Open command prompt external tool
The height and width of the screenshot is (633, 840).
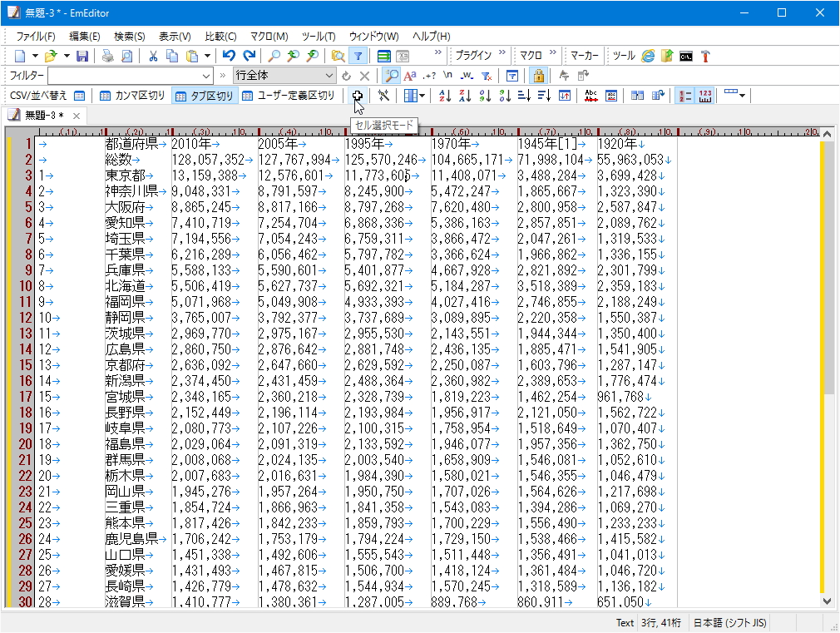click(x=686, y=56)
